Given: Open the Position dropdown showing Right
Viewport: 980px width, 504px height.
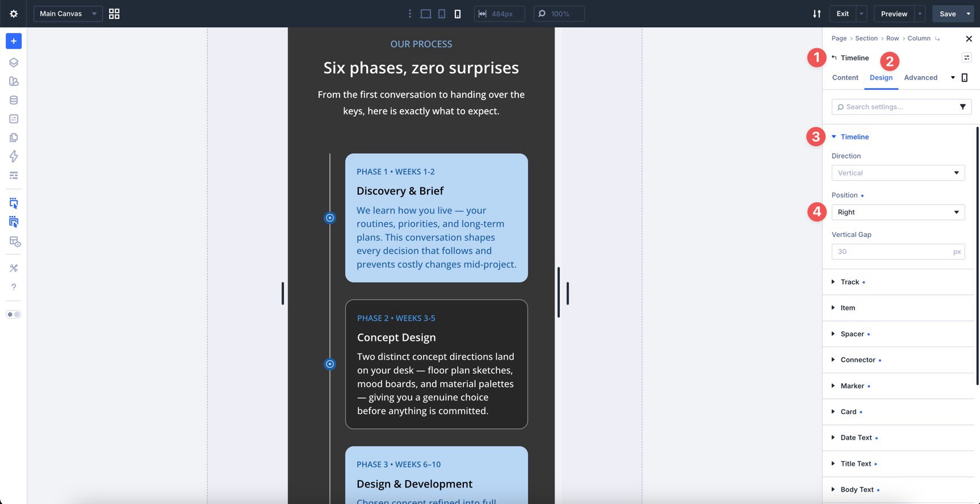Looking at the screenshot, I should (898, 212).
